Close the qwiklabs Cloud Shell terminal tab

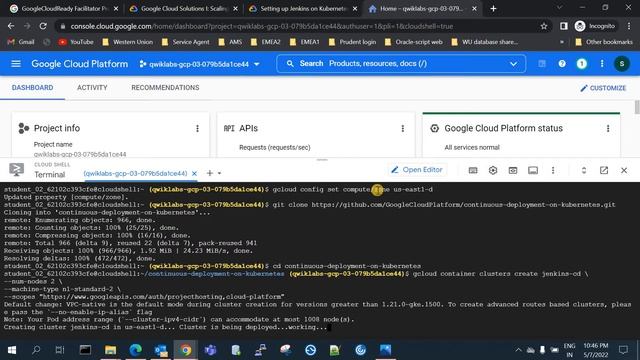click(x=194, y=173)
